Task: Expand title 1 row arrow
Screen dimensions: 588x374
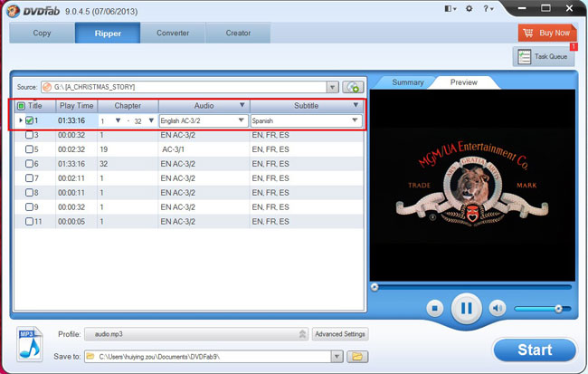Action: click(20, 120)
